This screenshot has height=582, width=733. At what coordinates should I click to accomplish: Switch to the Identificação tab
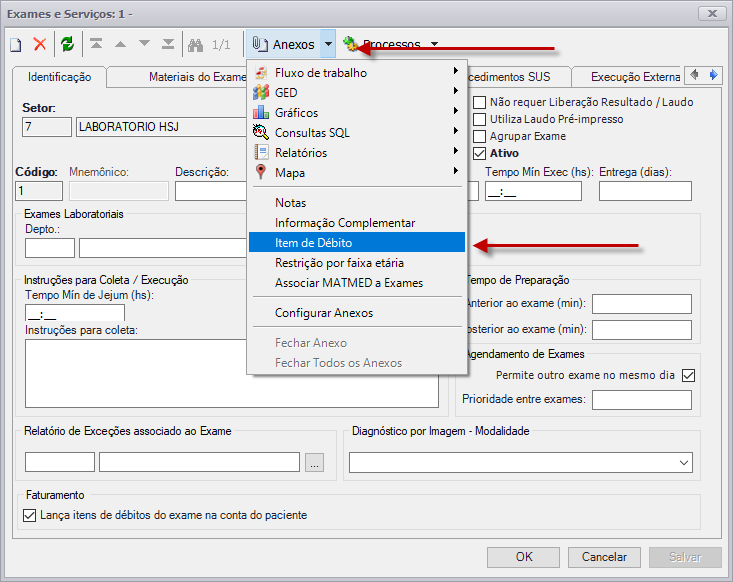tap(59, 77)
